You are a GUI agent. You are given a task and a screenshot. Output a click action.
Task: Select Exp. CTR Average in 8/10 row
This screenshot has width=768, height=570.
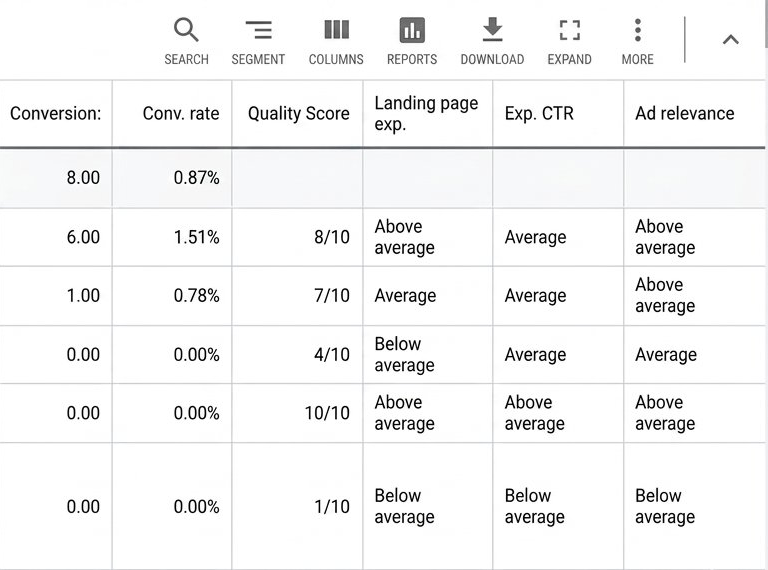click(535, 237)
